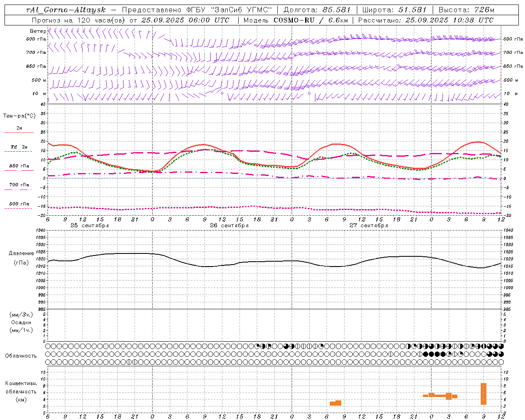Click the (мм/1ч.) precipitation unit label

point(21,330)
